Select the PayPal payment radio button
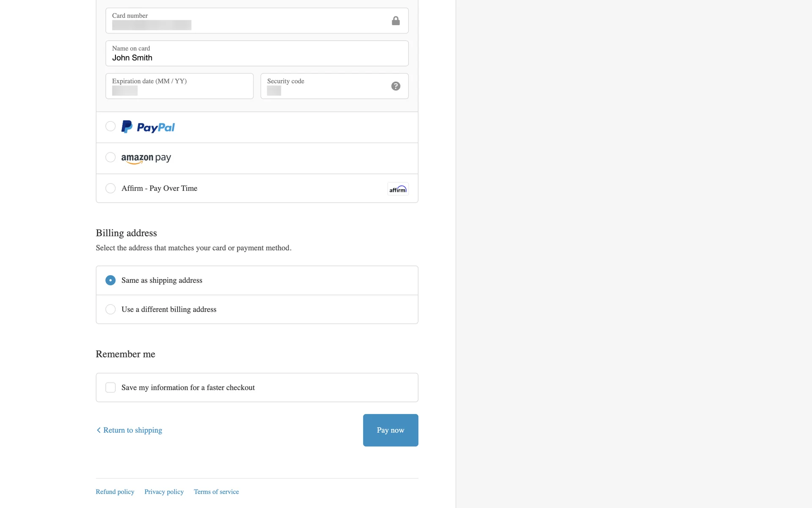Screen dimensions: 812x508 110,126
